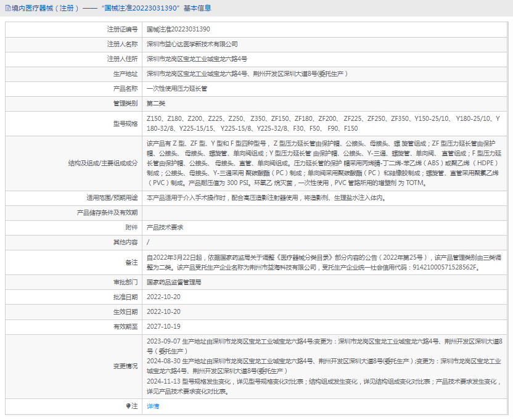513x420 pixels.
Task: Click the change entry dated 2024-11-13
Action: pos(324,386)
